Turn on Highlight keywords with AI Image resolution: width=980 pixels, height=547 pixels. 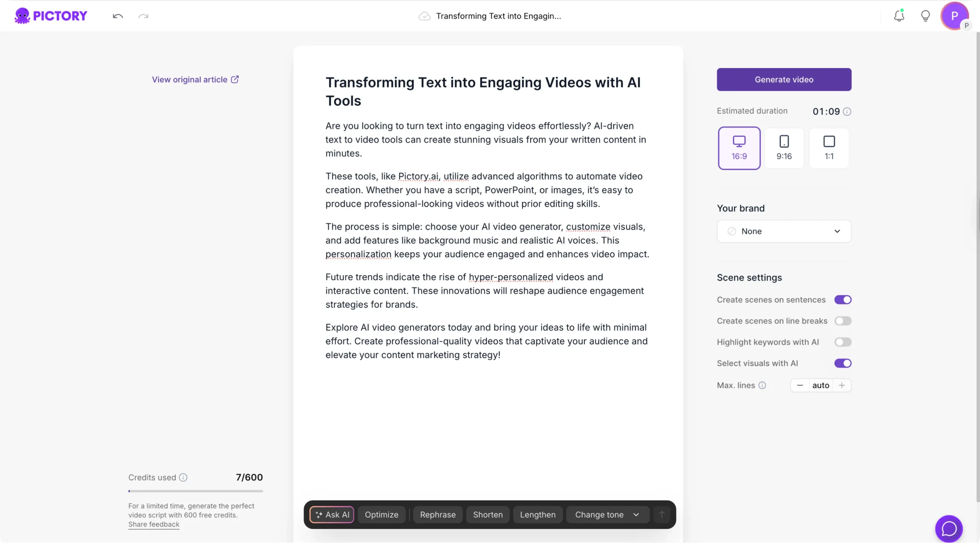[x=843, y=342]
